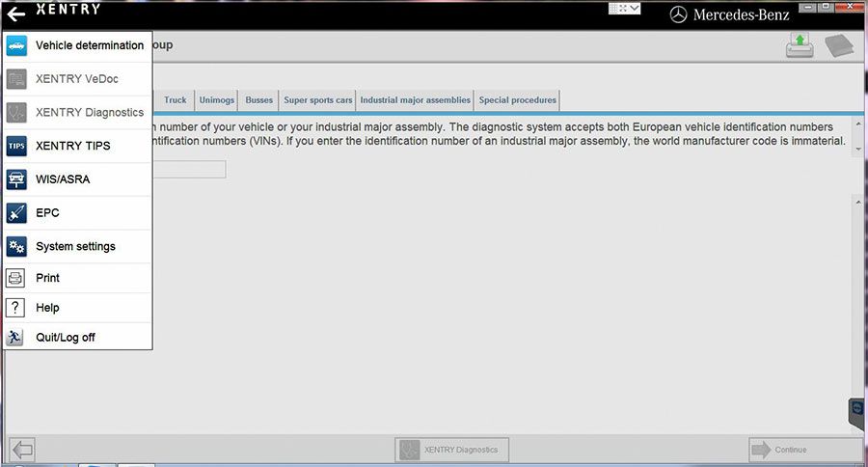Click the blue car icon for Vehicle determination
The width and height of the screenshot is (868, 467).
(x=16, y=46)
